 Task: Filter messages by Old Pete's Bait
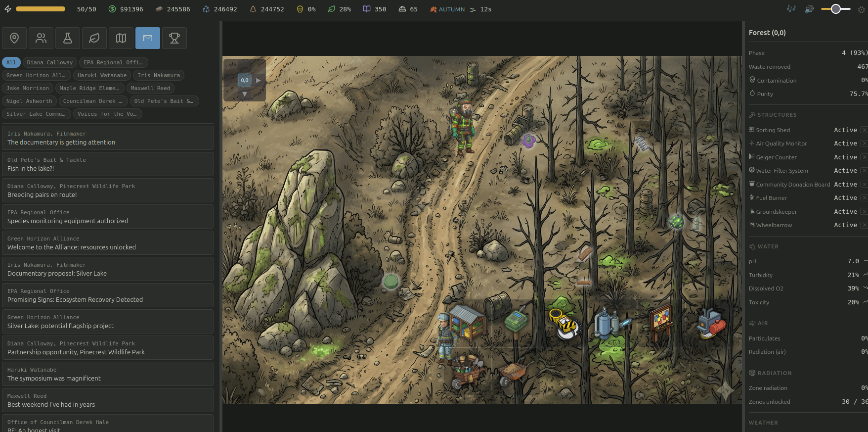tap(164, 101)
